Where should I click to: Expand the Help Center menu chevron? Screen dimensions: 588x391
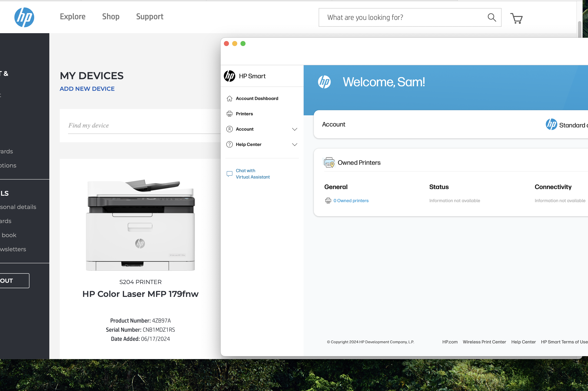click(294, 145)
